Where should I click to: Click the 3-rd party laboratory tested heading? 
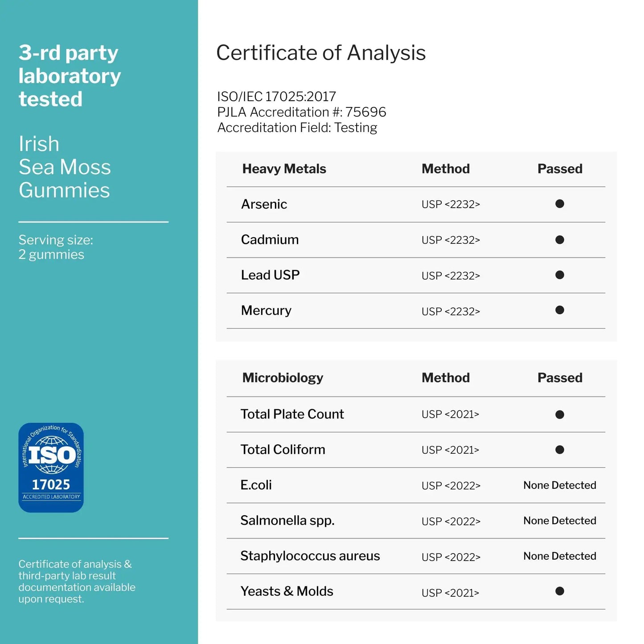70,76
